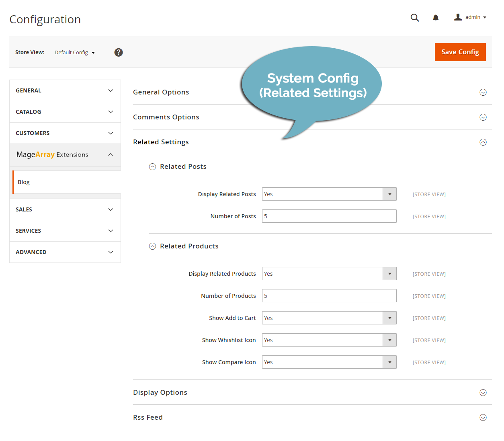
Task: Expand the GENERAL sidebar section
Action: tap(65, 90)
